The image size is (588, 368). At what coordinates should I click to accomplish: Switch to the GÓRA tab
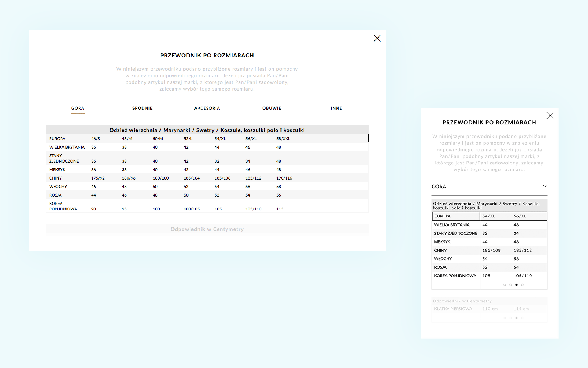pos(78,108)
